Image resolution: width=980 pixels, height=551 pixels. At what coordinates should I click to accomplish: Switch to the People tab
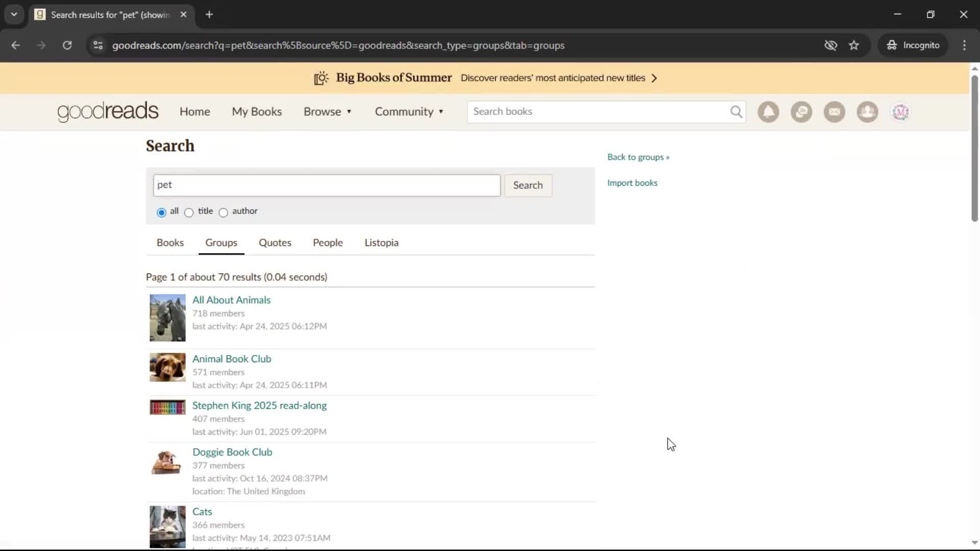[x=328, y=243]
